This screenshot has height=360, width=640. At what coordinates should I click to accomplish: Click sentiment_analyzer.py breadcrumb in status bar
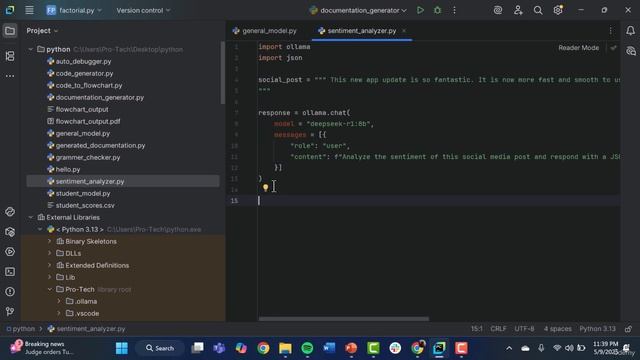(x=87, y=329)
